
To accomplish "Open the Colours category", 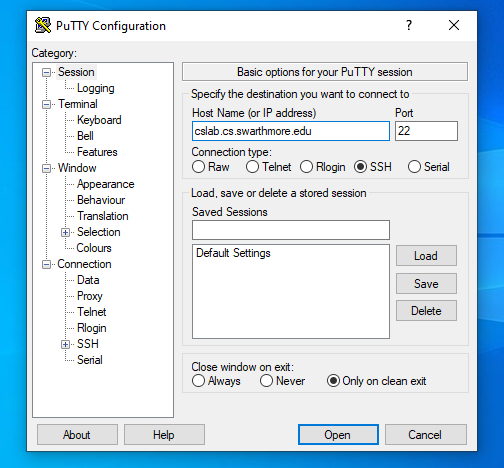I will (x=94, y=248).
